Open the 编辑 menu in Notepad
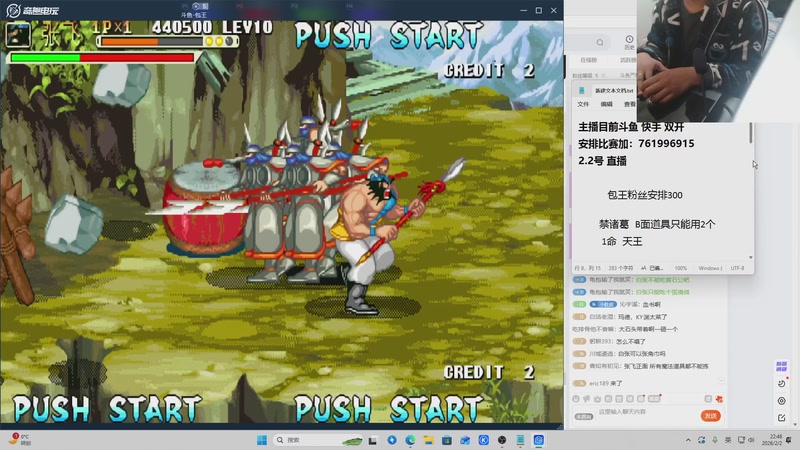800x450 pixels. pyautogui.click(x=607, y=104)
